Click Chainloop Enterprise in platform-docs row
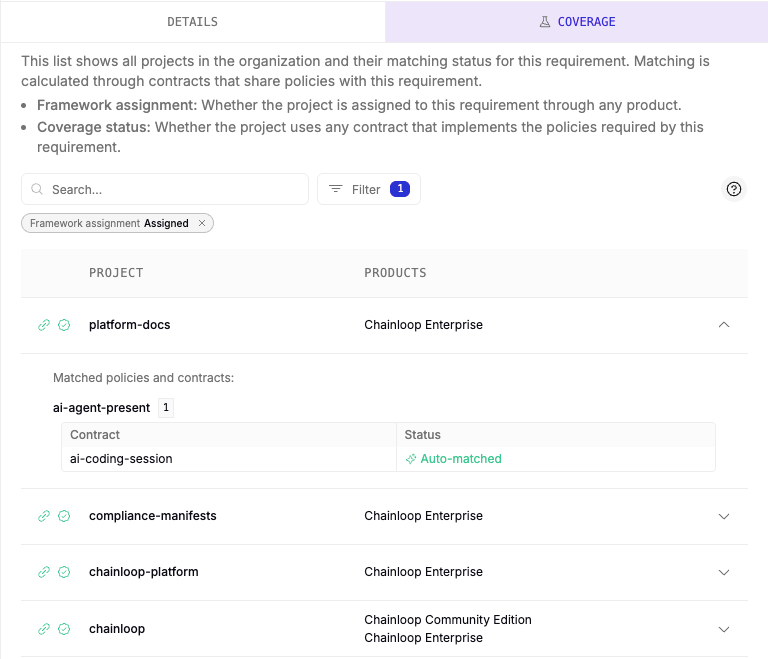This screenshot has height=659, width=768. click(423, 325)
